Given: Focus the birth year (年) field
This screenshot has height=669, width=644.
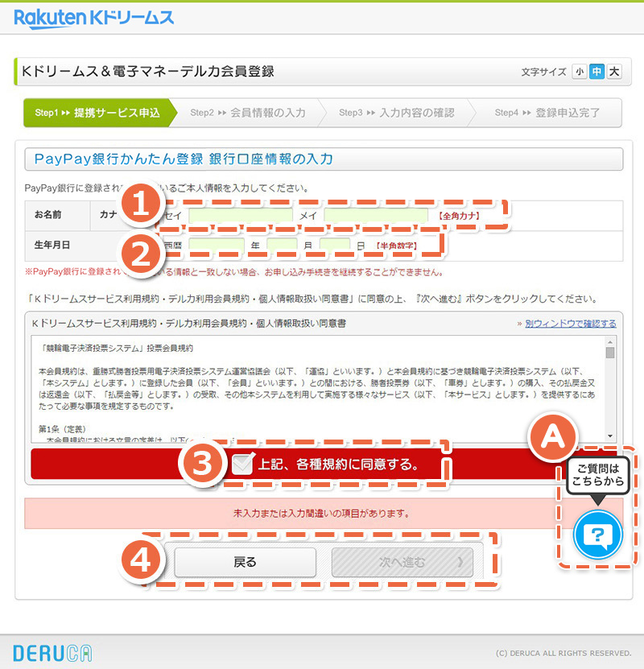Looking at the screenshot, I should [x=217, y=246].
